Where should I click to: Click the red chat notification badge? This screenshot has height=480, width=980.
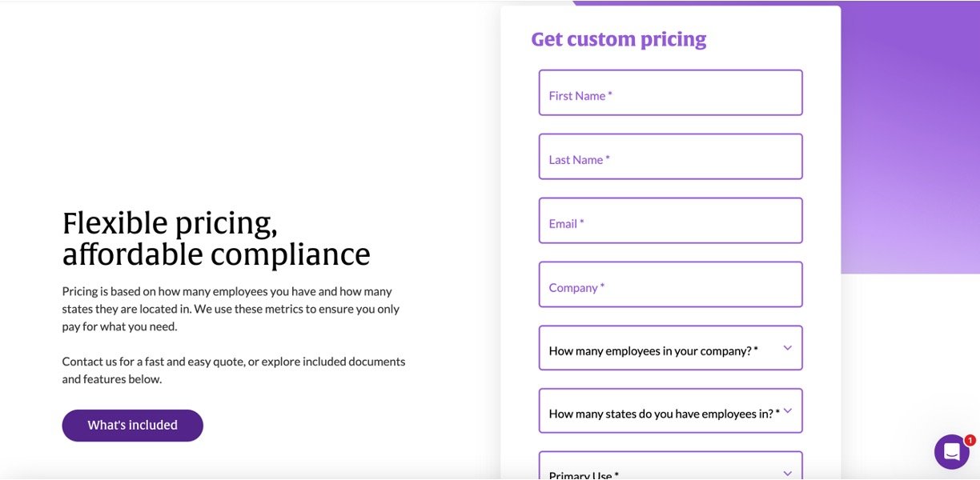[x=970, y=440]
